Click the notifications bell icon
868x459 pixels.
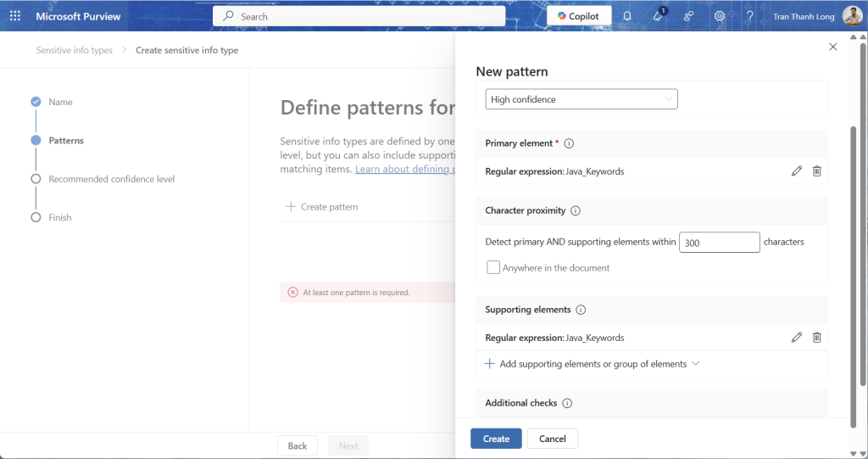tap(627, 16)
